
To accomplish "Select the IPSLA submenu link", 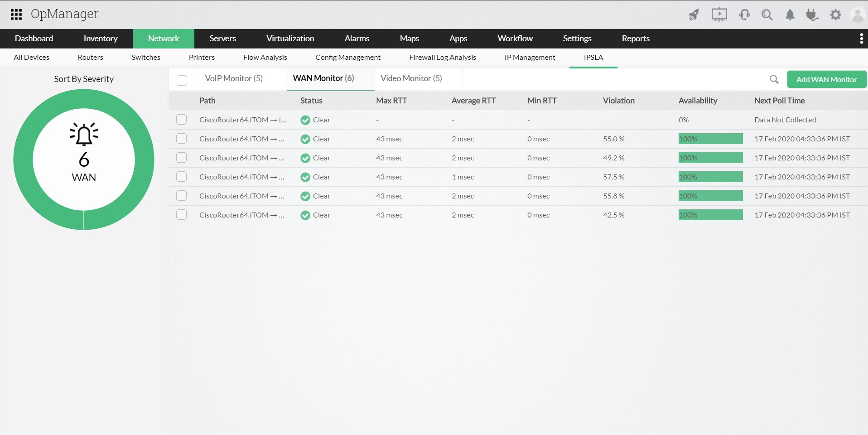I will coord(593,58).
